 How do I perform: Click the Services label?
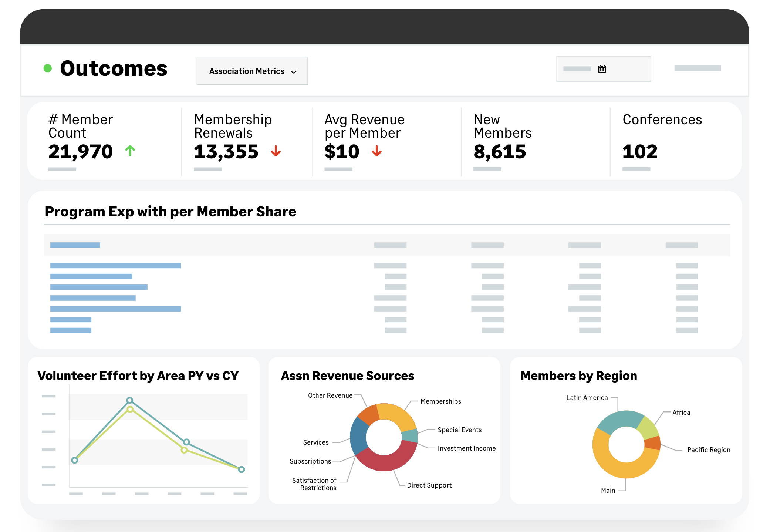(316, 442)
